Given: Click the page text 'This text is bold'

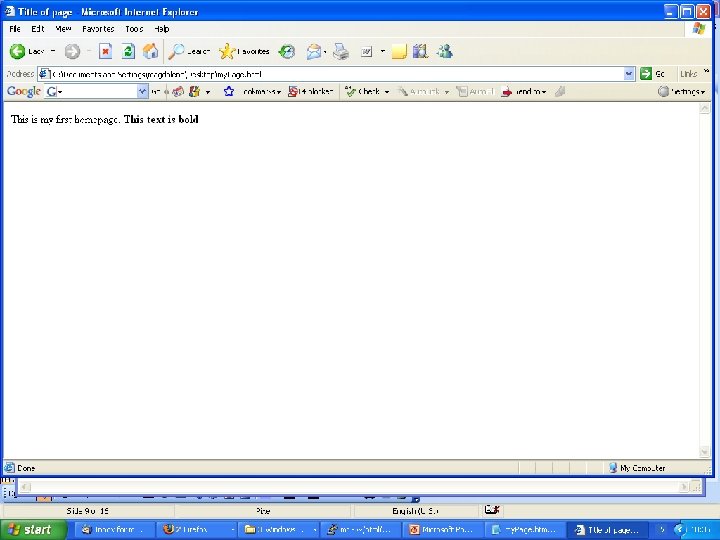Looking at the screenshot, I should tap(161, 119).
